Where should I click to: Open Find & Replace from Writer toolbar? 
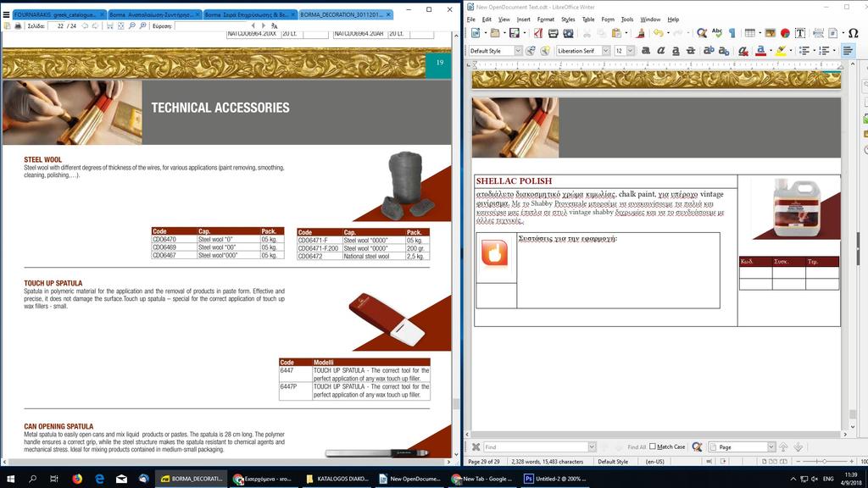(x=702, y=33)
